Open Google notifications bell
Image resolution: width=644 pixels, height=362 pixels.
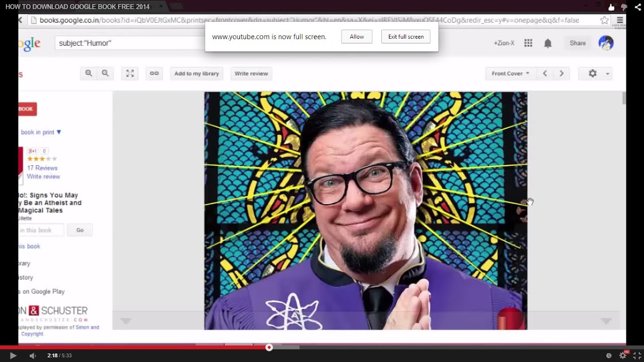(x=548, y=43)
